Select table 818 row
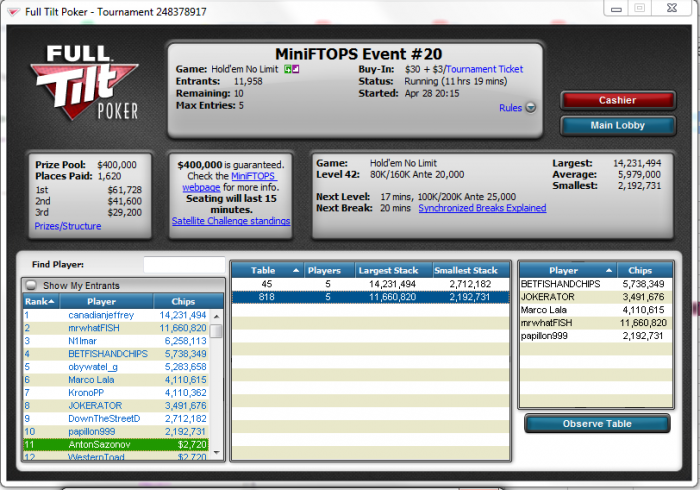700x490 pixels. coord(371,297)
